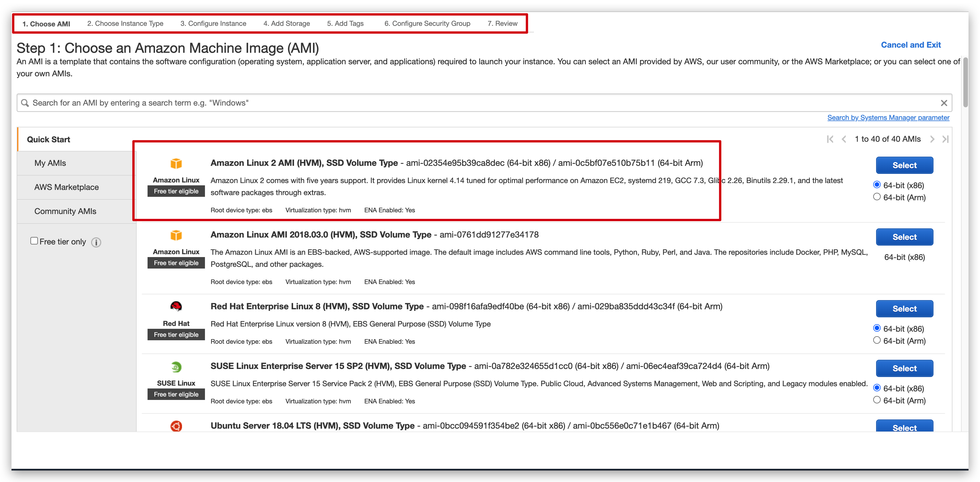Click the Amazon Linux 2 AMI (HVM) title

pos(304,163)
